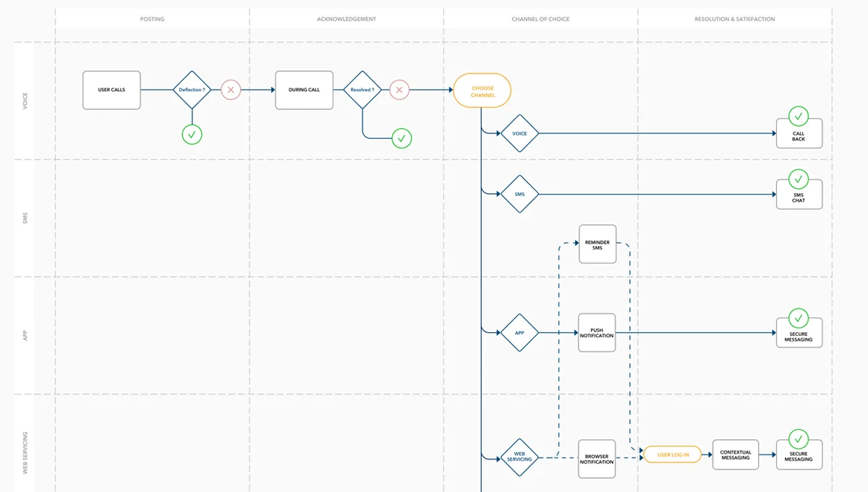Image resolution: width=868 pixels, height=492 pixels.
Task: Select the Browser Notification node
Action: (597, 459)
